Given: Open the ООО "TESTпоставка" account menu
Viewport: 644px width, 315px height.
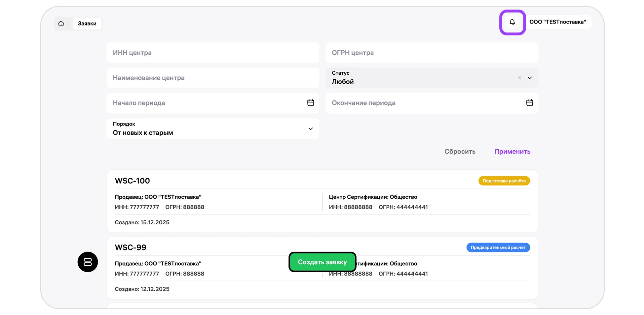Looking at the screenshot, I should point(557,22).
